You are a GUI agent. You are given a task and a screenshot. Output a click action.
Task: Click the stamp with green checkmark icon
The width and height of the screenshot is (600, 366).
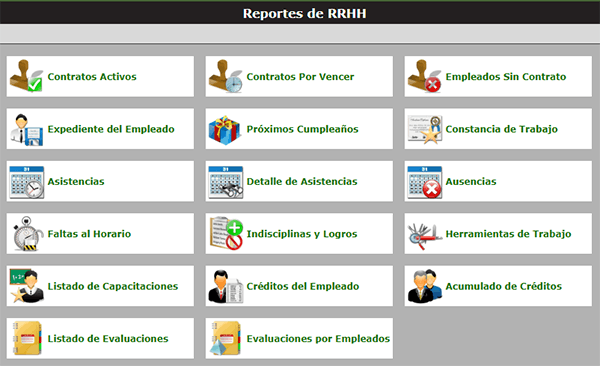tap(26, 76)
